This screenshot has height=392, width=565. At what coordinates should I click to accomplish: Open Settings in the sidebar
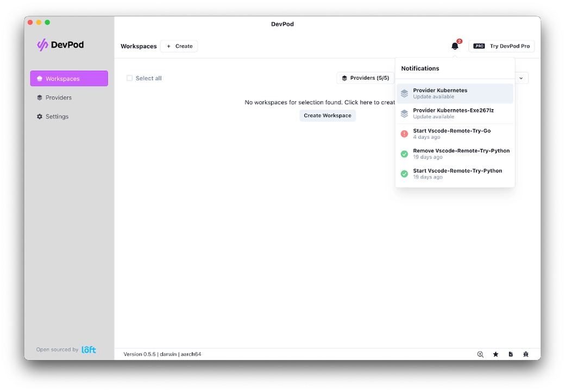(x=69, y=117)
